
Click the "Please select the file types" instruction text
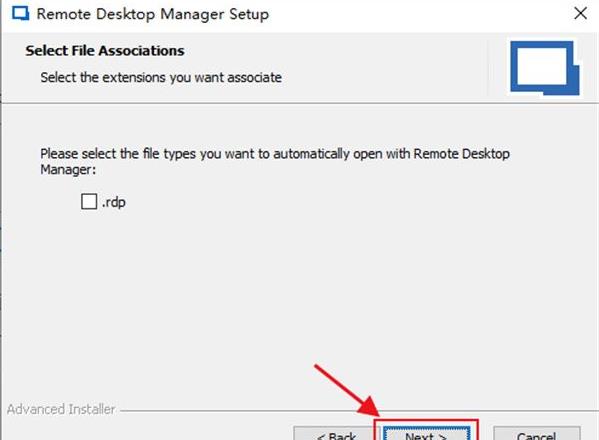pos(275,161)
